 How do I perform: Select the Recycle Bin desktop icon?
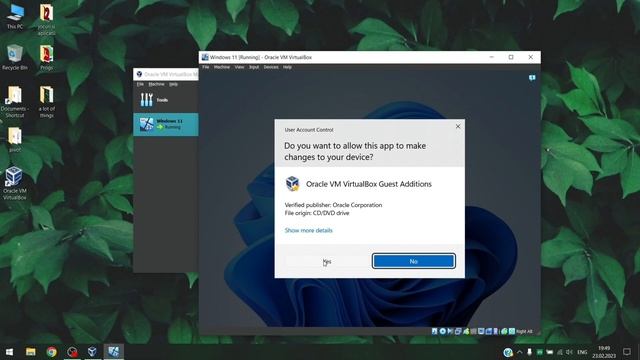click(15, 57)
